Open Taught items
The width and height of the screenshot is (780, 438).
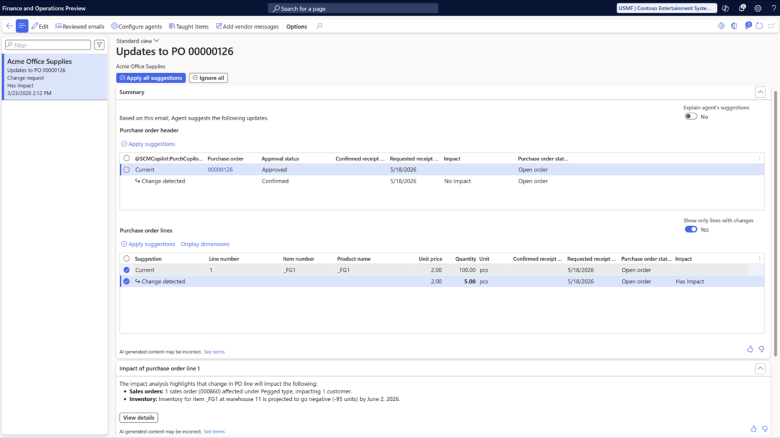(x=189, y=26)
